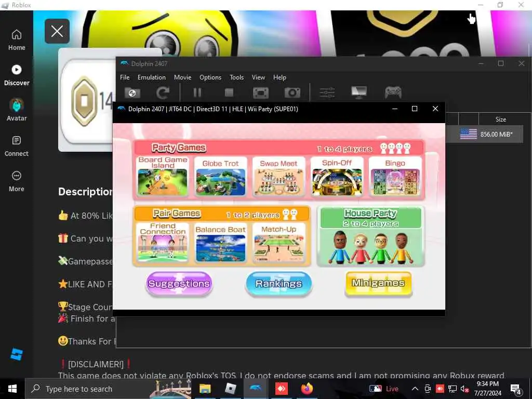This screenshot has width=532, height=399.
Task: Open the clock showing 9:34 PM
Action: click(487, 389)
